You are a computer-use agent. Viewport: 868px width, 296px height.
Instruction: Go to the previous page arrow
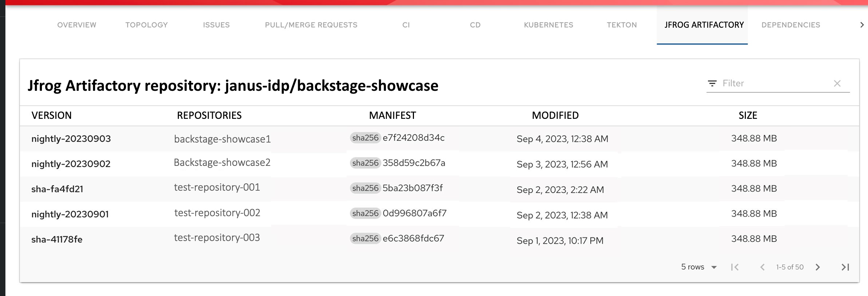point(762,267)
